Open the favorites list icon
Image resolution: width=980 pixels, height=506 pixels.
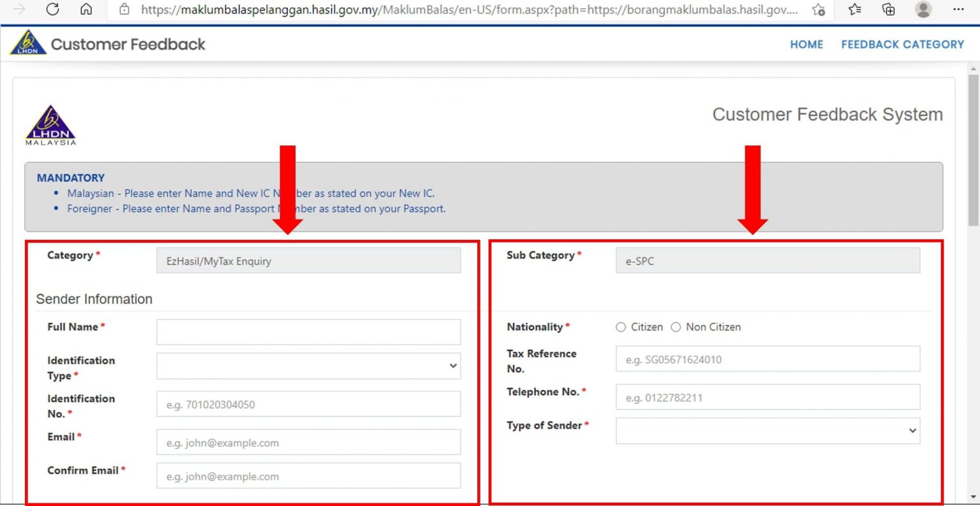(x=855, y=10)
